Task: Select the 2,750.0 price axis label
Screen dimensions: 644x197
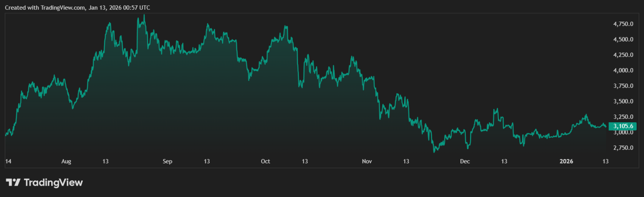Action: [x=623, y=148]
